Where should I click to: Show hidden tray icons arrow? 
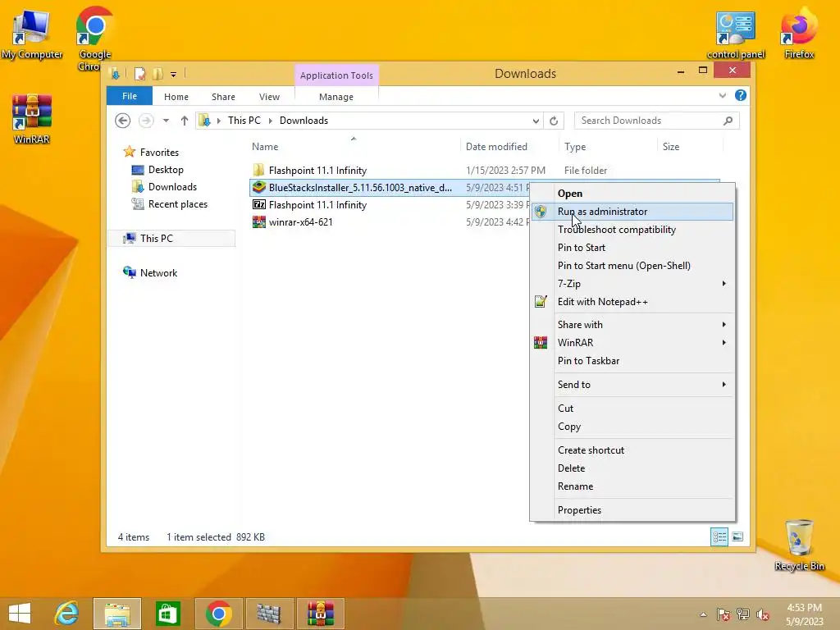click(703, 614)
